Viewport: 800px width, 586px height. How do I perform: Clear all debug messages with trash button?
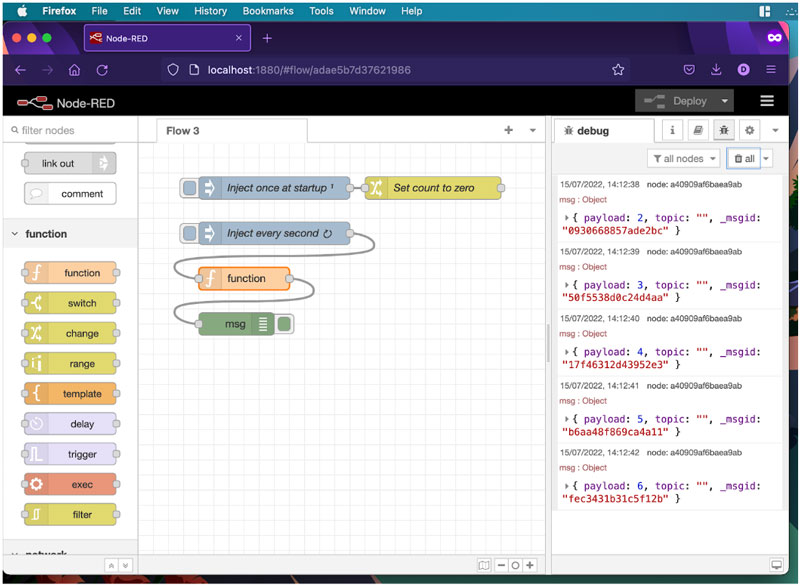tap(743, 158)
